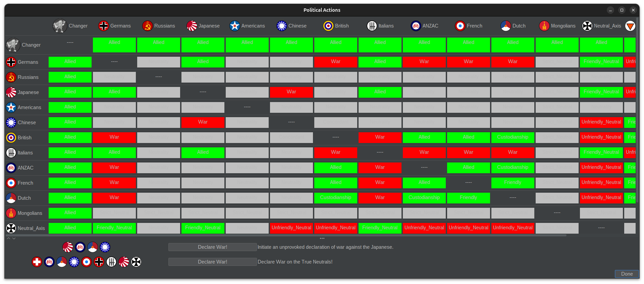
Task: Click the Chinese sun column header icon
Action: (282, 26)
